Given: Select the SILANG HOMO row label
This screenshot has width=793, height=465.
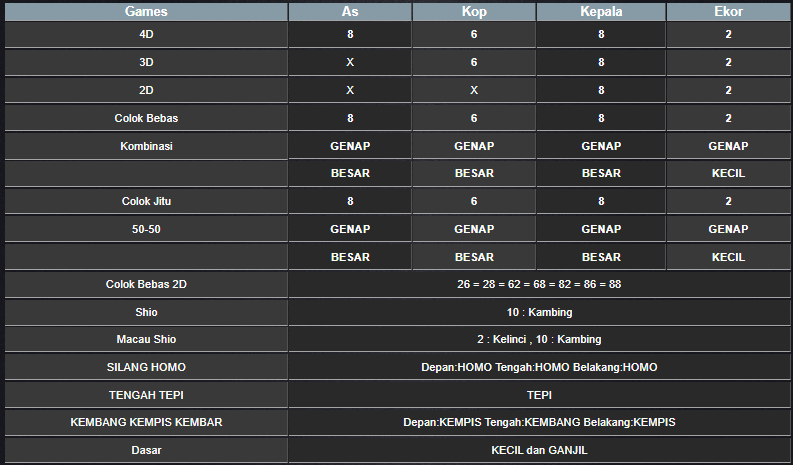Looking at the screenshot, I should pos(146,367).
